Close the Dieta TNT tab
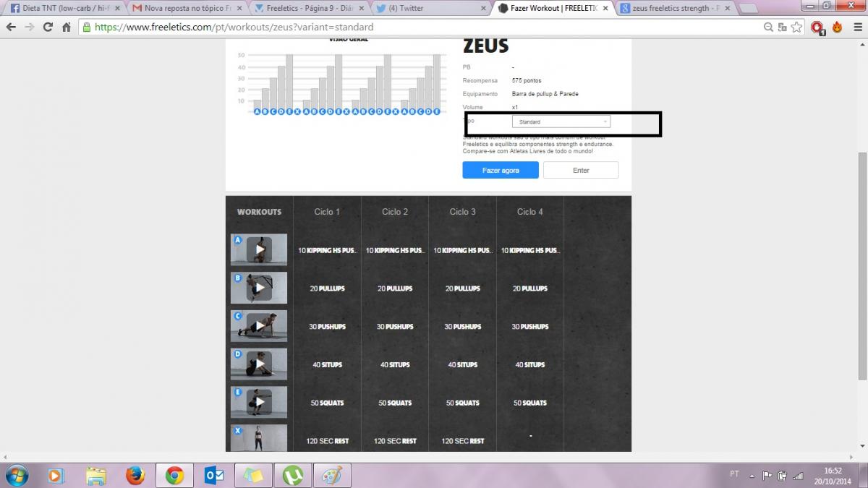 (117, 8)
